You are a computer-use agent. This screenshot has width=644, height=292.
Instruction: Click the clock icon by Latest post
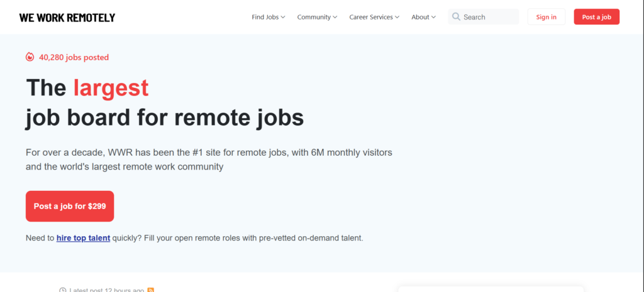tap(63, 290)
